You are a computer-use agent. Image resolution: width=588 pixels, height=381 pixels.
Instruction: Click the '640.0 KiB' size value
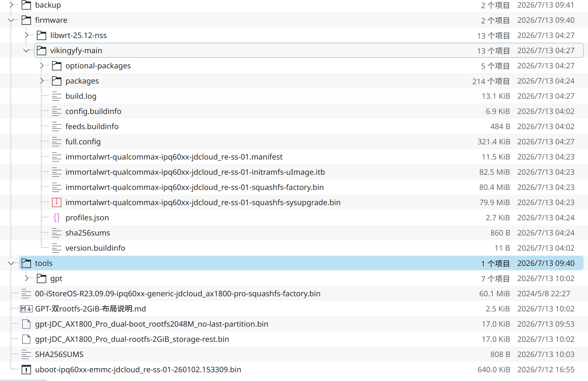[494, 370]
